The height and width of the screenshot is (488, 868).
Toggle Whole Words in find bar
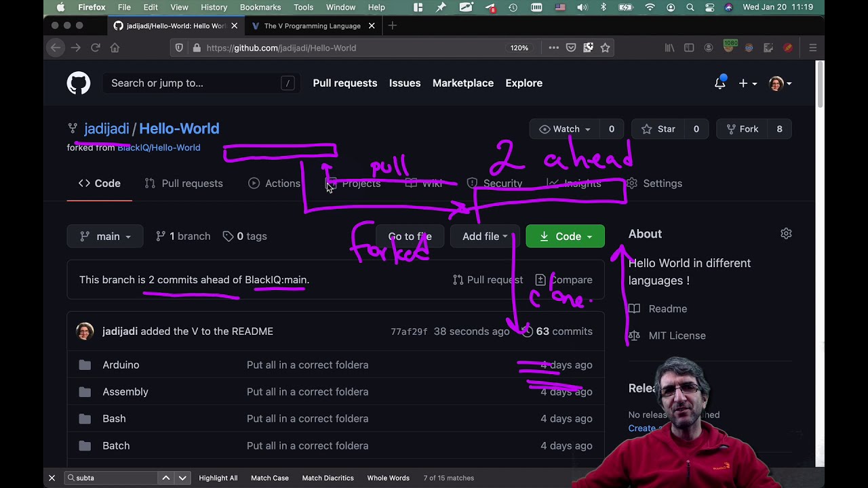tap(389, 478)
